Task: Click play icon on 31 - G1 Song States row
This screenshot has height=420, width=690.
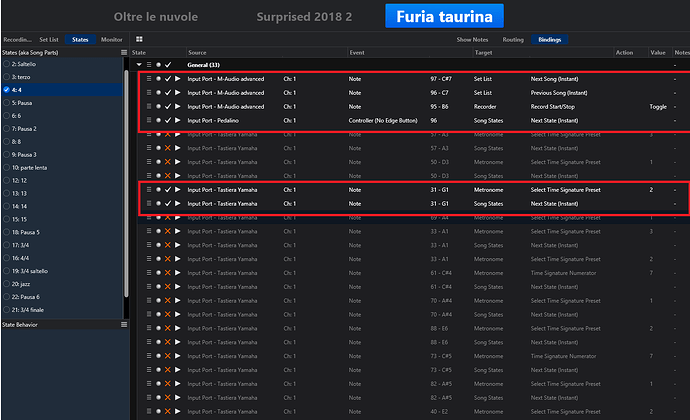Action: click(x=178, y=203)
